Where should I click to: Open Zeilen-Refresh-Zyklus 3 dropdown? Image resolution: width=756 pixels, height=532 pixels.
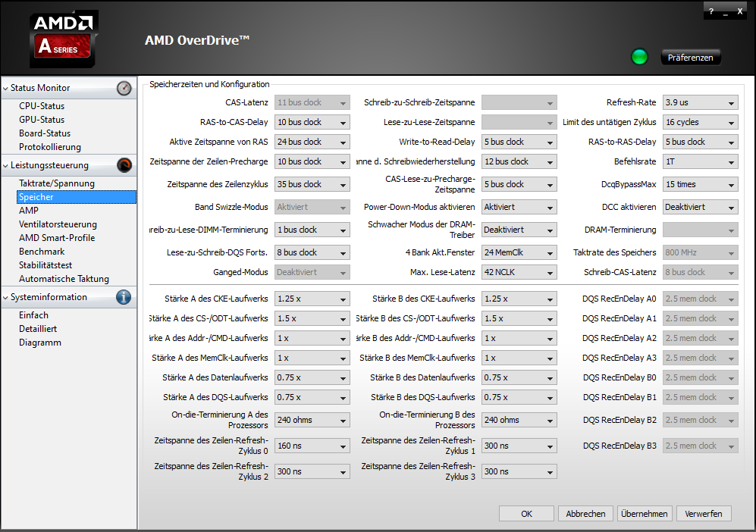click(x=519, y=472)
